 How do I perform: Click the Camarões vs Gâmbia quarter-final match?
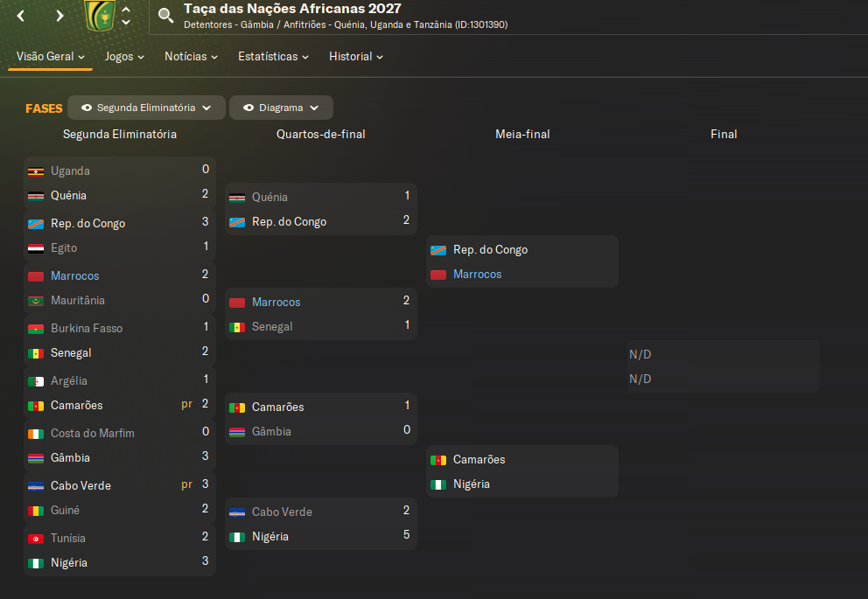[321, 419]
